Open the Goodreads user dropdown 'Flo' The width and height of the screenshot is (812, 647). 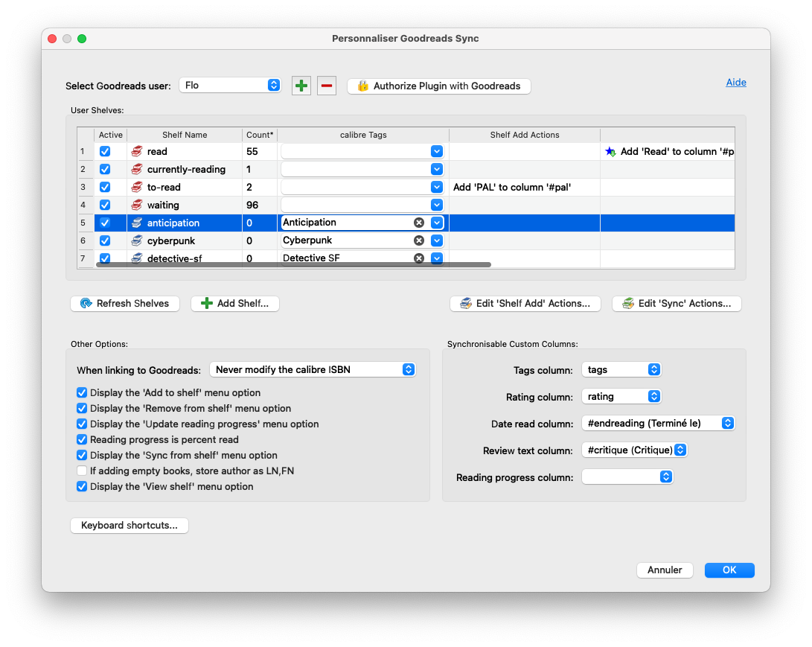(x=230, y=85)
